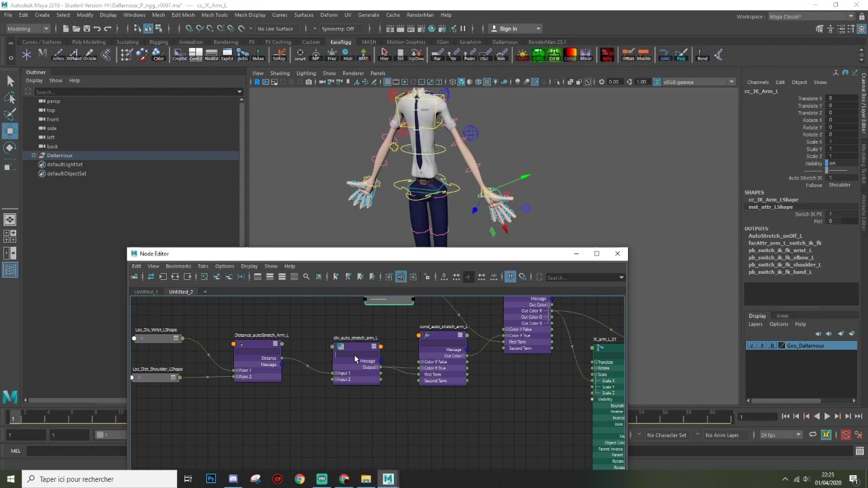Select the arrow Select tool in toolbox
The image size is (868, 488).
10,81
